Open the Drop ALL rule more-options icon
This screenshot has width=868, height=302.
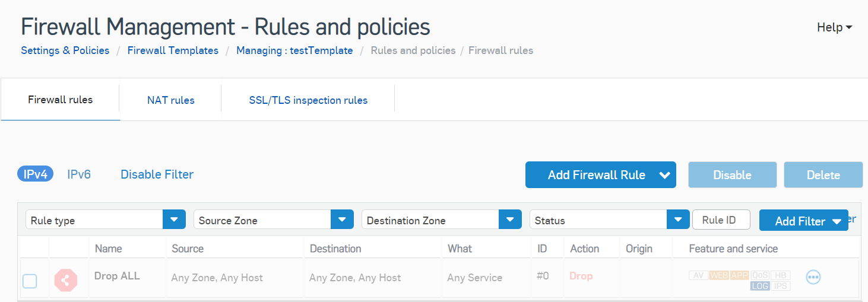[813, 277]
